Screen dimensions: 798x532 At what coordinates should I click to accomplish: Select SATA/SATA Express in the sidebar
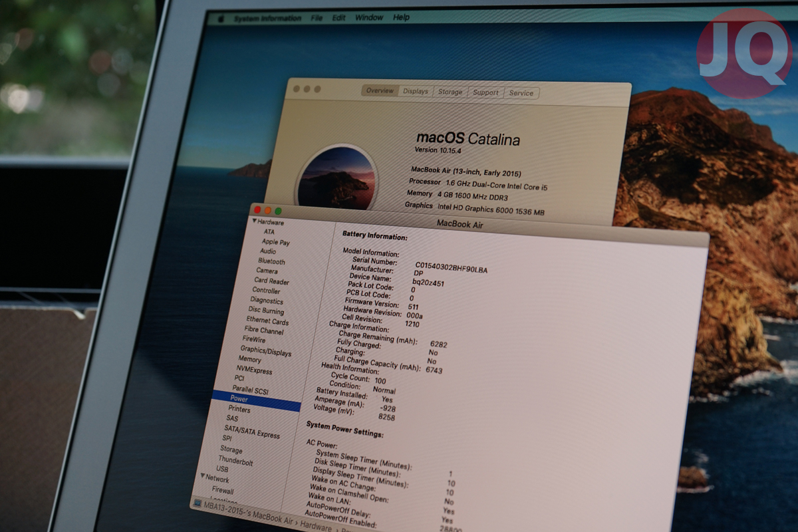(251, 434)
